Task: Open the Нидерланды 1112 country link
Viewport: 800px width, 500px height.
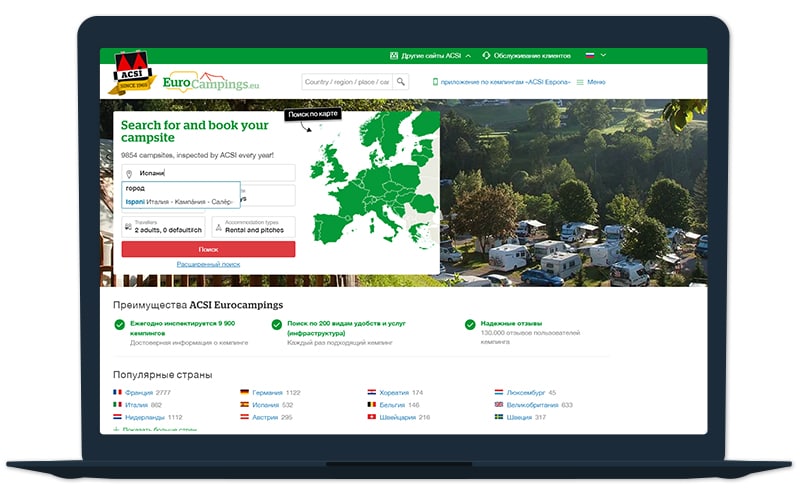Action: click(154, 417)
